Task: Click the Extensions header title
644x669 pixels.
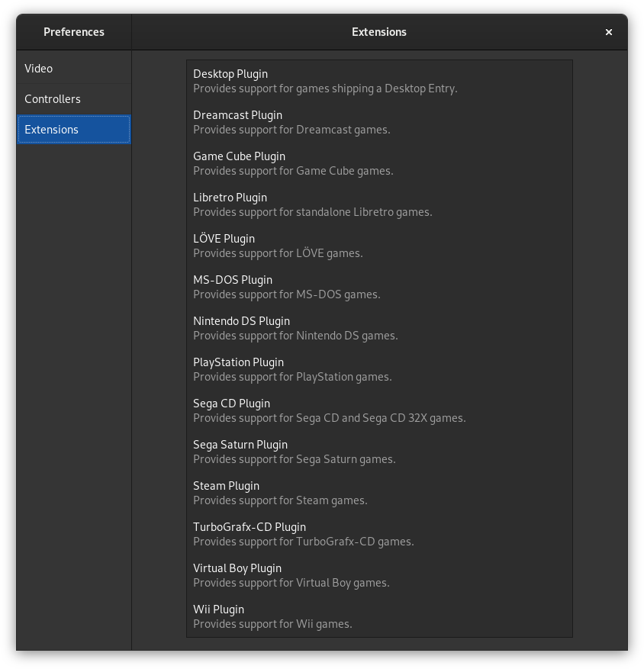Action: coord(379,32)
